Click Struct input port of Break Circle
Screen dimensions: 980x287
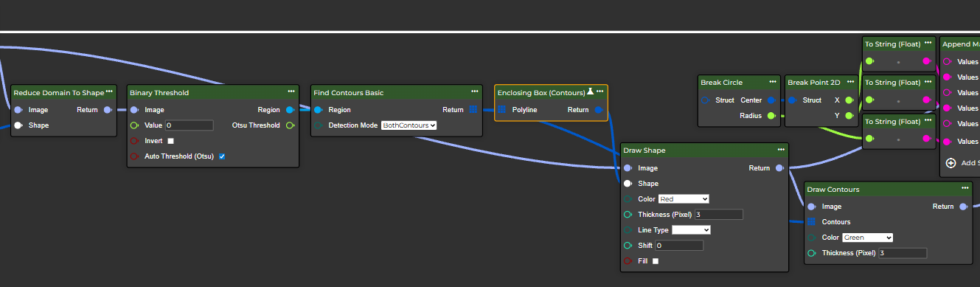pos(704,100)
